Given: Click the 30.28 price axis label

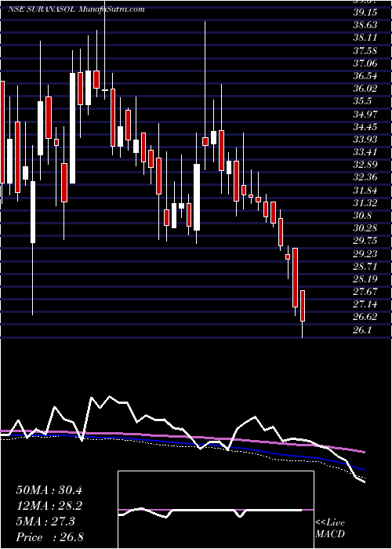Looking at the screenshot, I should click(x=365, y=228).
